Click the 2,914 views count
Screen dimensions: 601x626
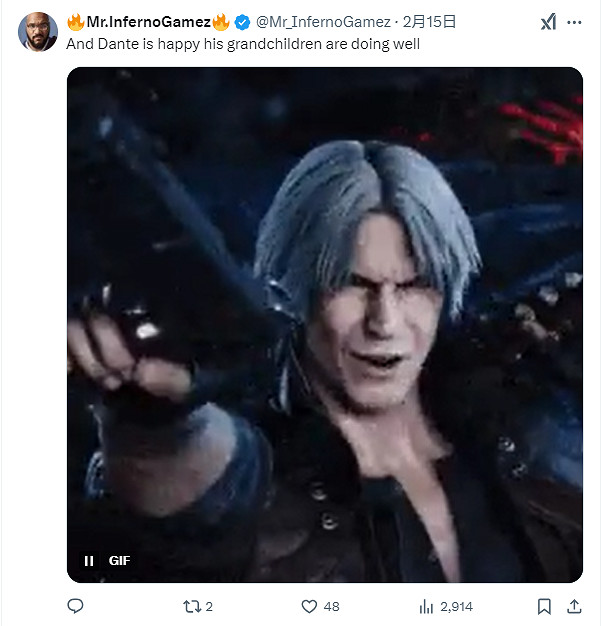[456, 606]
